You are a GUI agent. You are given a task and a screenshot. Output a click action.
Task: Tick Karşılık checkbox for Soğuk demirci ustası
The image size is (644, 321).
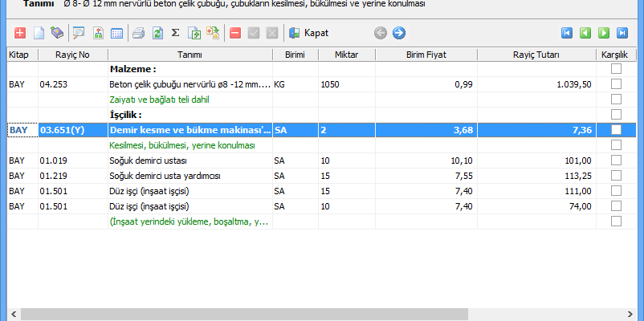tap(616, 160)
